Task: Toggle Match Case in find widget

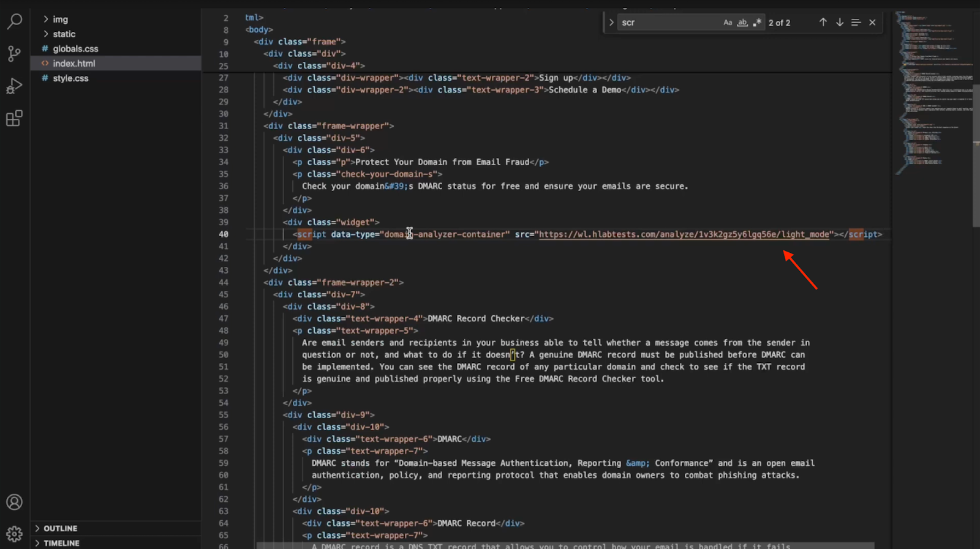Action: coord(728,22)
